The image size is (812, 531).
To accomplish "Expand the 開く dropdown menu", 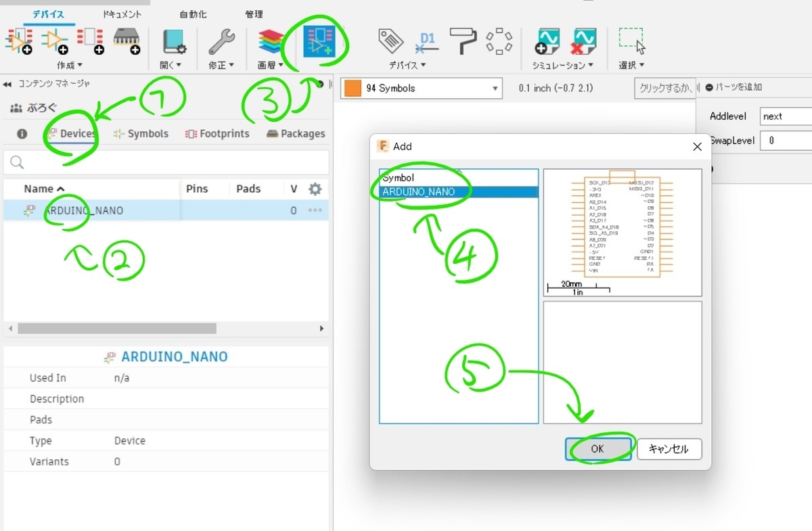I will tap(171, 65).
